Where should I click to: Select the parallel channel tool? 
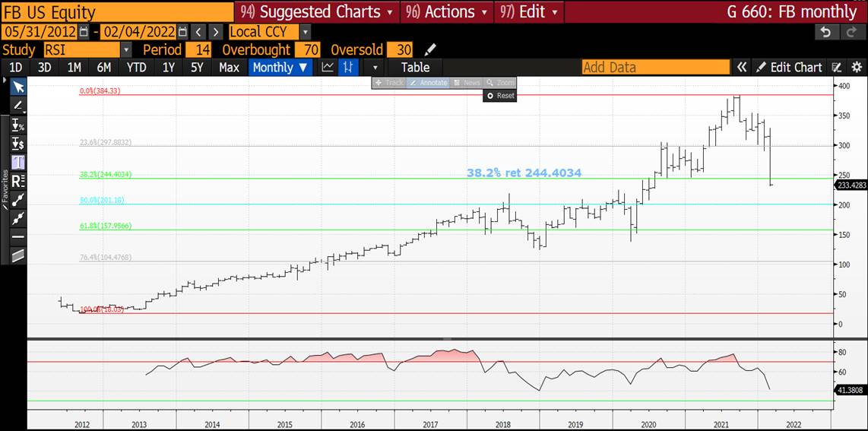tap(18, 255)
